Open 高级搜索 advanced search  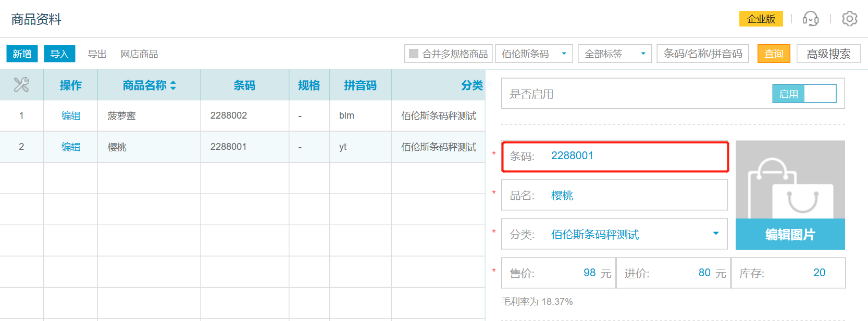(x=828, y=54)
